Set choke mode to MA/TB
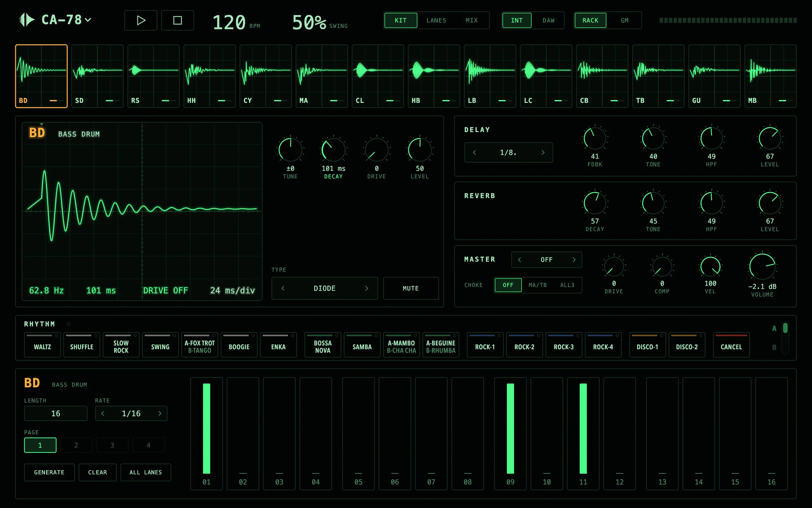 [538, 285]
